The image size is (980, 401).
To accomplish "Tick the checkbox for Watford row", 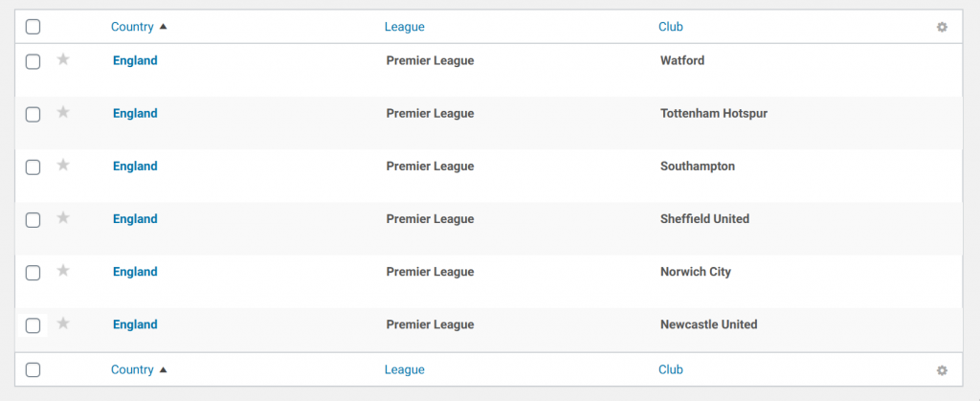I will pos(33,61).
